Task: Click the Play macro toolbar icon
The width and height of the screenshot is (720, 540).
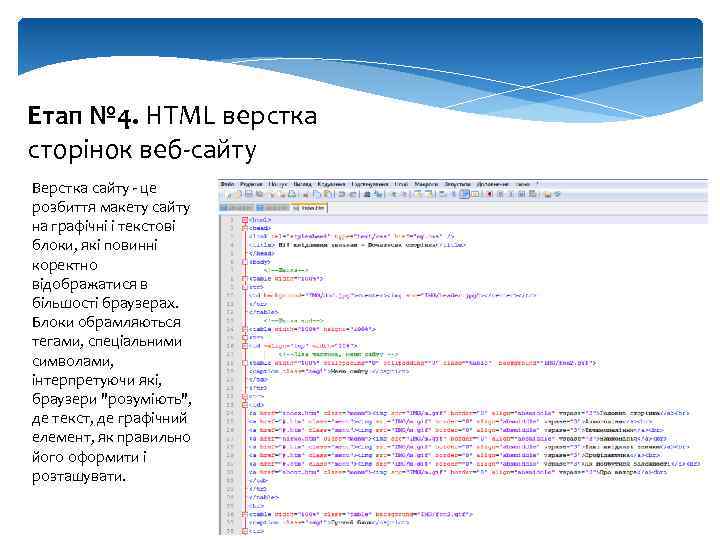Action: (511, 195)
